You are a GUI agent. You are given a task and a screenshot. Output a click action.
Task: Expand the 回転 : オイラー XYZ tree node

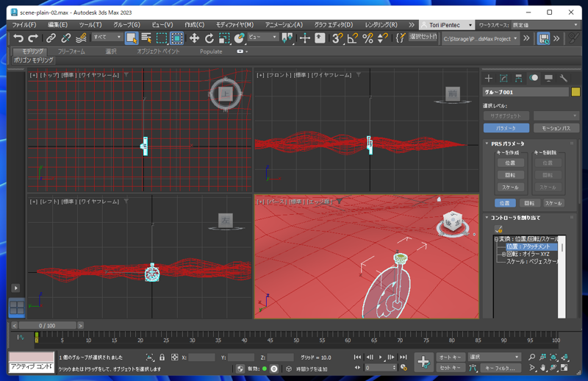503,254
